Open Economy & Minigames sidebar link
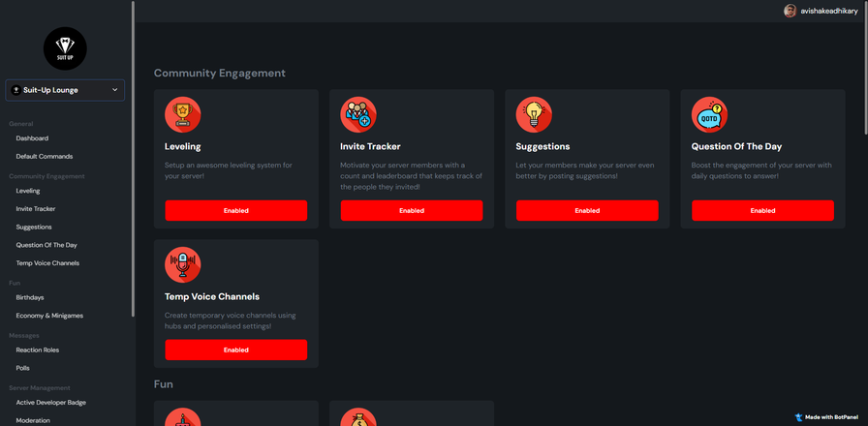 (49, 316)
